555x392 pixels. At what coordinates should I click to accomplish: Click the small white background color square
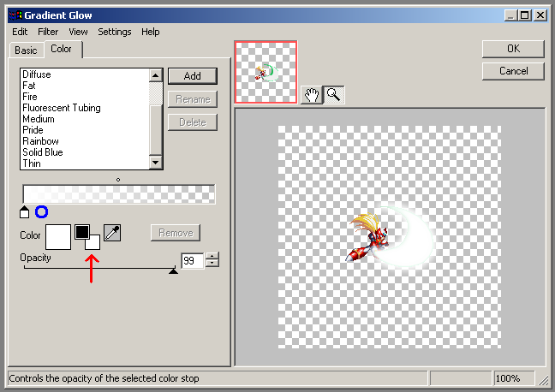93,243
